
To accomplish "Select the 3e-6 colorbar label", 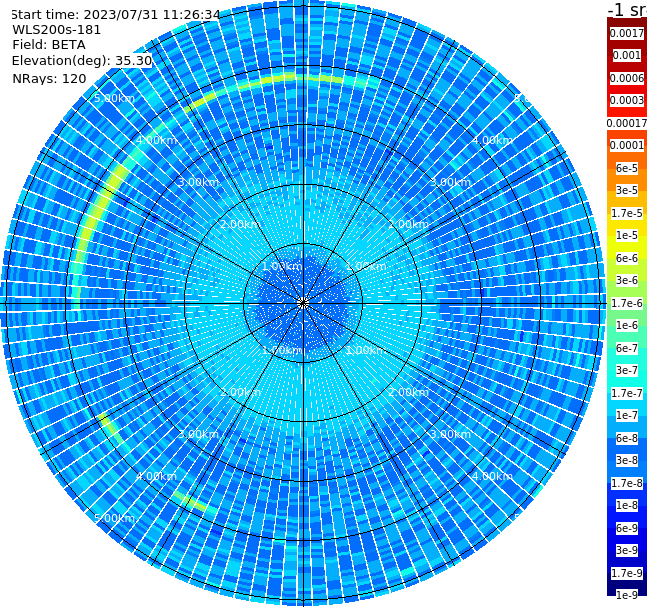I will click(x=627, y=280).
